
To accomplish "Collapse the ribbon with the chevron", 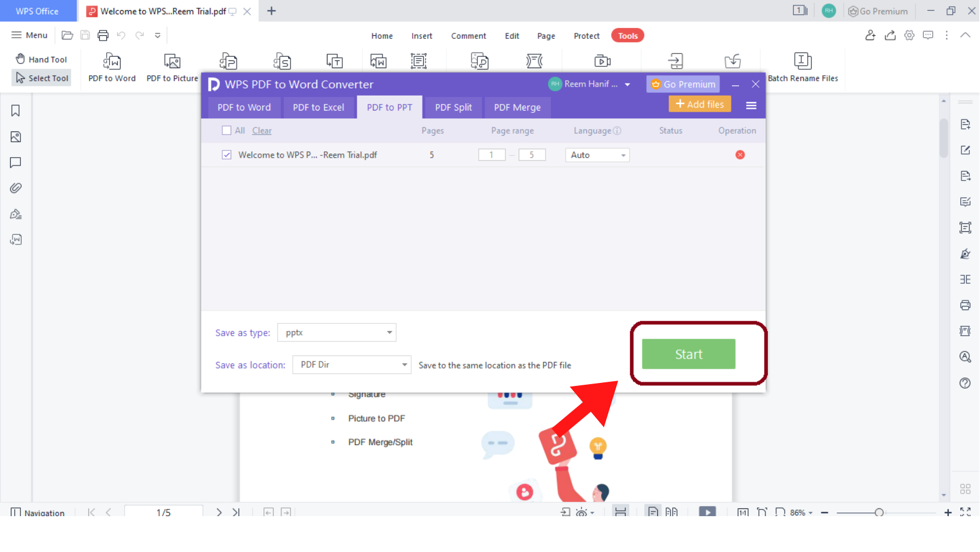I will point(965,35).
